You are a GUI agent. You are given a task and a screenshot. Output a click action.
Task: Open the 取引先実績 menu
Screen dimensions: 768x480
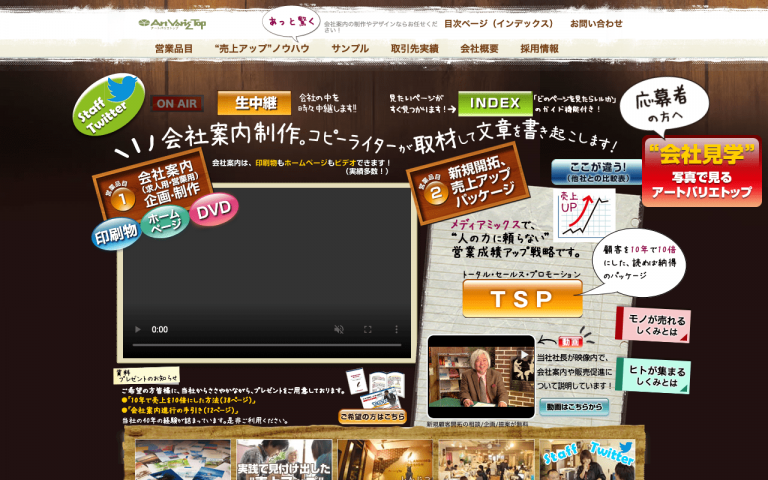click(x=414, y=48)
